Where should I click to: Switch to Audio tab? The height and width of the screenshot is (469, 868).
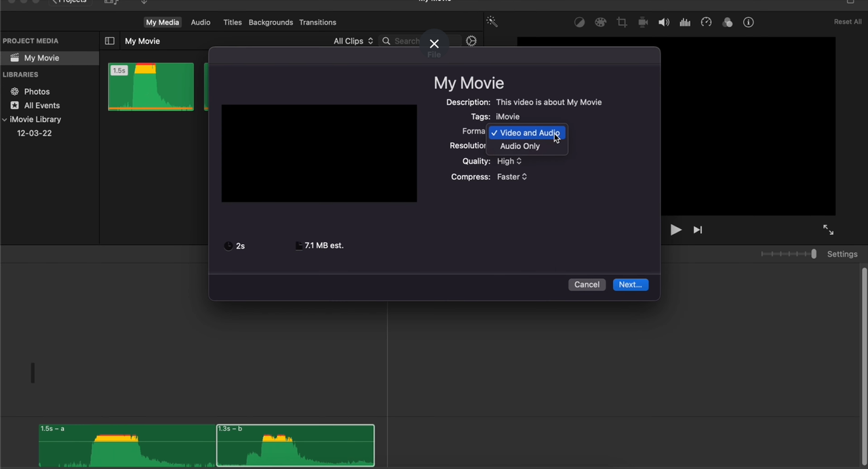tap(201, 22)
